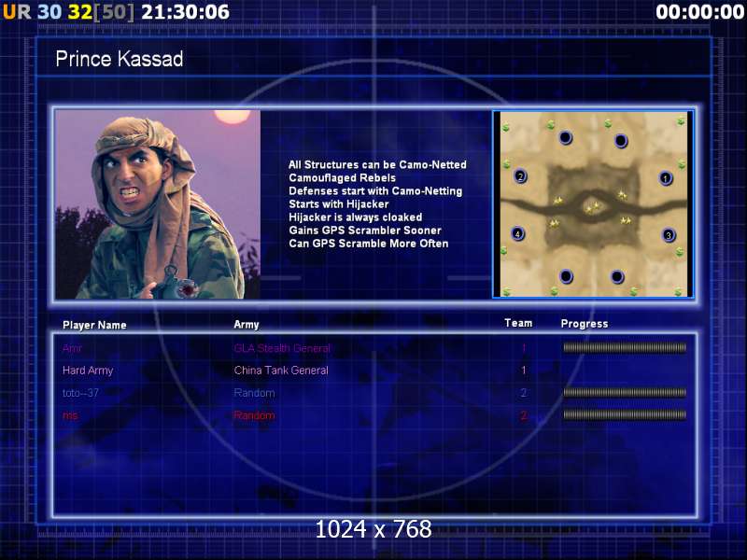Select start position 3 on the map

click(x=669, y=235)
